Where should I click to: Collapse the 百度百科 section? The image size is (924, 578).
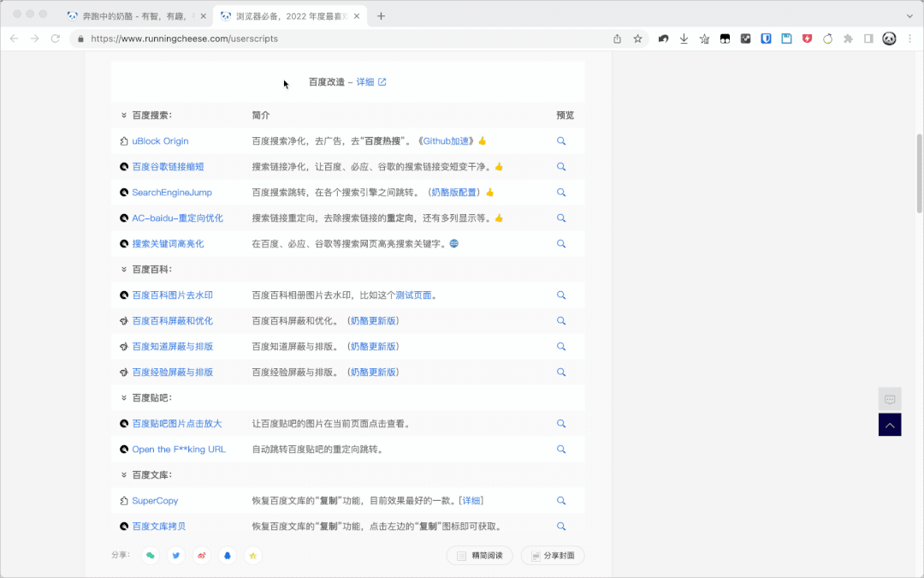[x=124, y=270]
